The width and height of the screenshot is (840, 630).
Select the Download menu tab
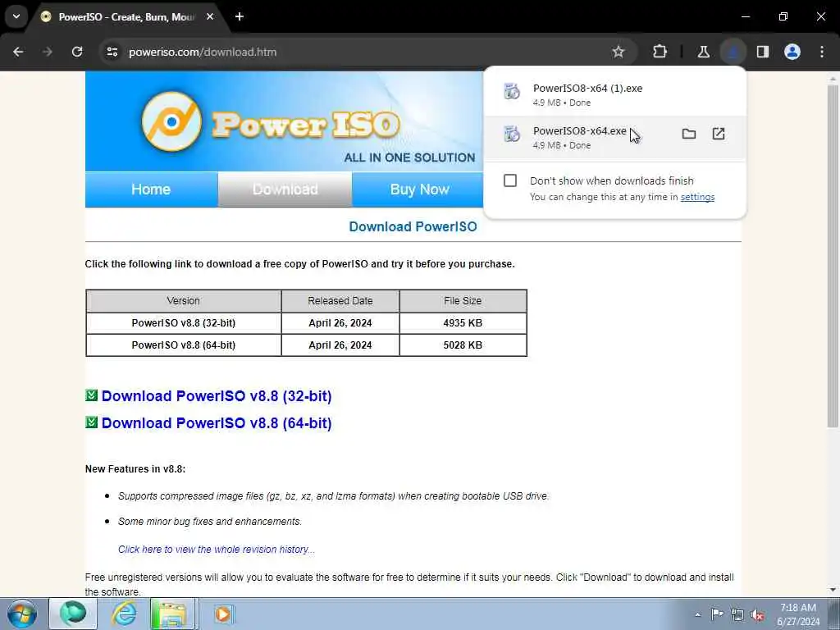click(285, 189)
